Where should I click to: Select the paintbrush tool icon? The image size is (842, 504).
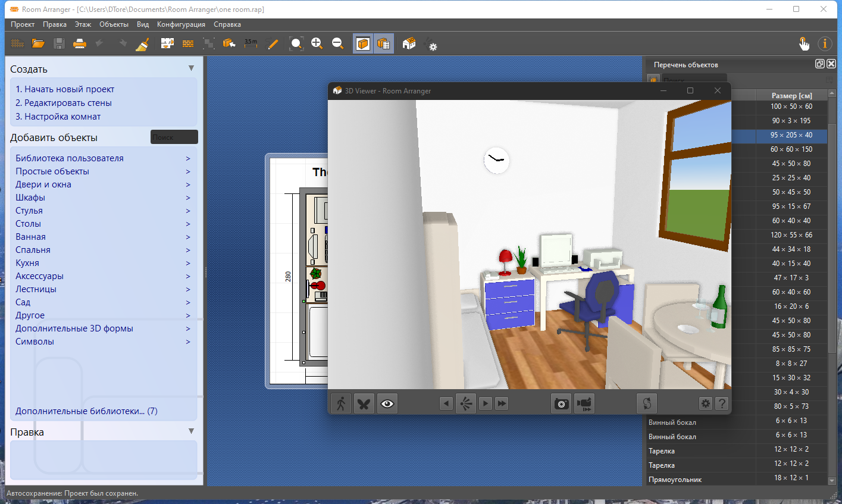click(142, 43)
